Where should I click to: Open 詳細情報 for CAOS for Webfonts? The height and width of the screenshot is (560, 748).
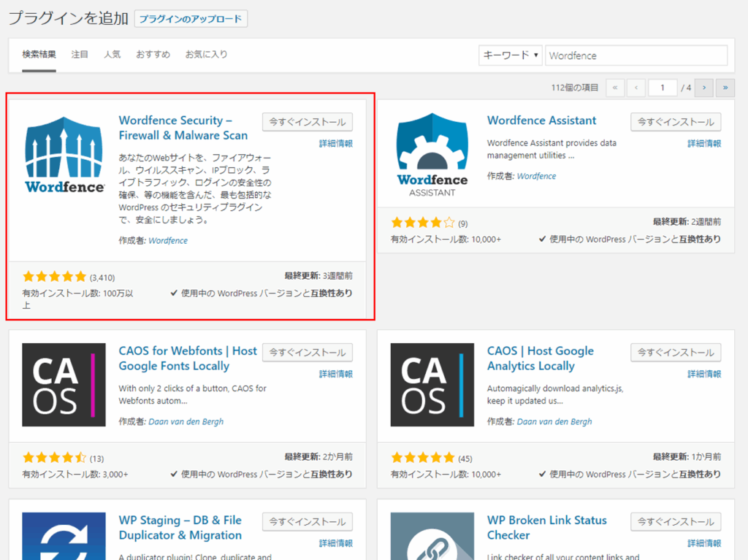[336, 374]
